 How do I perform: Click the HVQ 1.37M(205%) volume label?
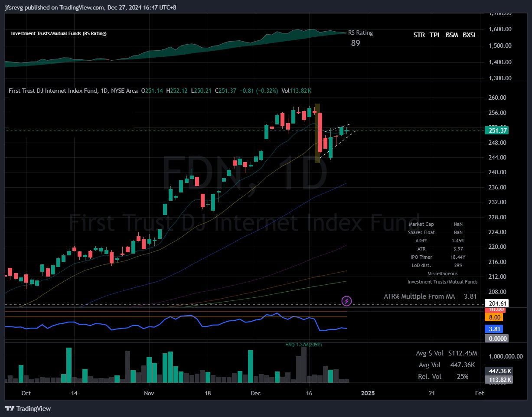[x=304, y=345]
